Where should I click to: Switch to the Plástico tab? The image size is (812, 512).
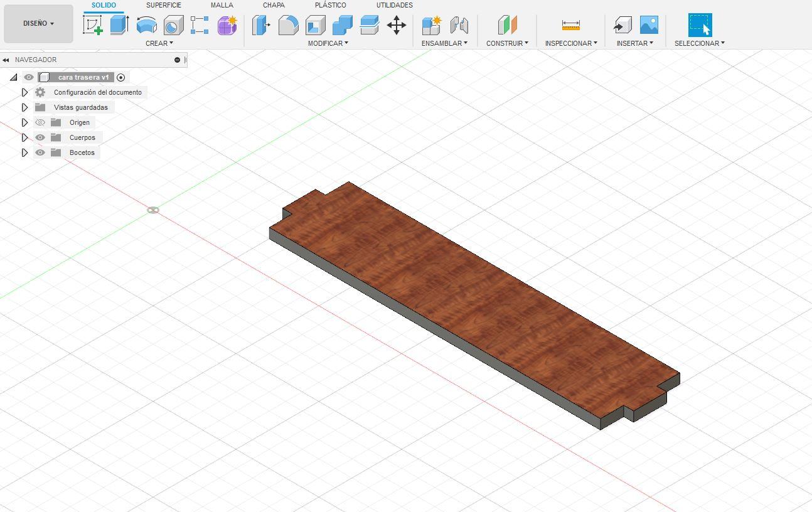(x=331, y=5)
